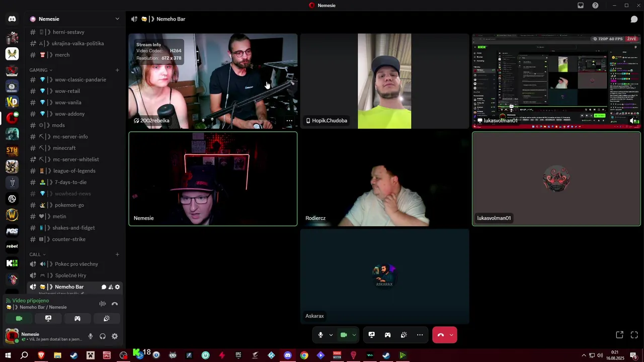Disconnect using phone icon in voice panel
This screenshot has width=644, height=362.
pos(115,304)
